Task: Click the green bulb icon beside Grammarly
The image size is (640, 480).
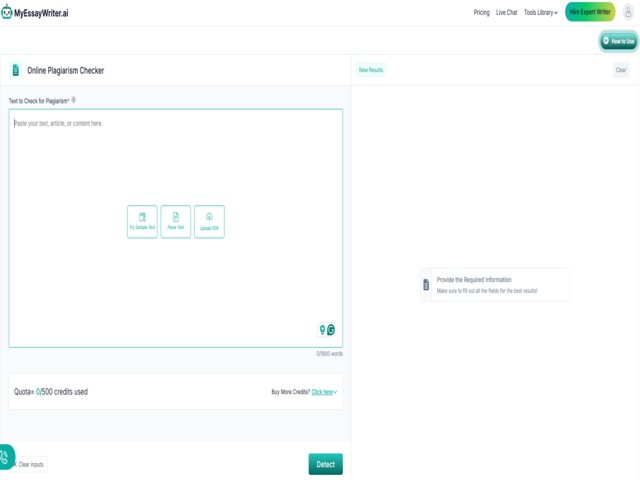Action: tap(322, 330)
